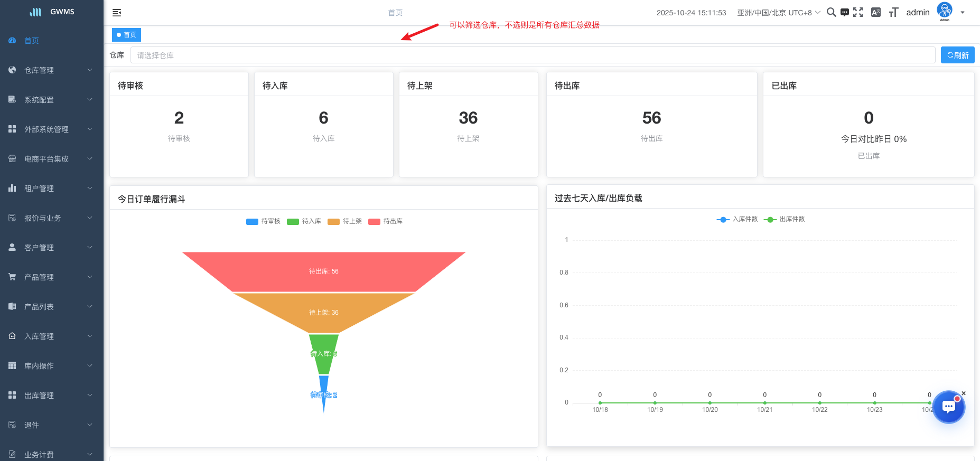This screenshot has width=980, height=461.
Task: Select 首页 in the sidebar menu
Action: (x=32, y=41)
